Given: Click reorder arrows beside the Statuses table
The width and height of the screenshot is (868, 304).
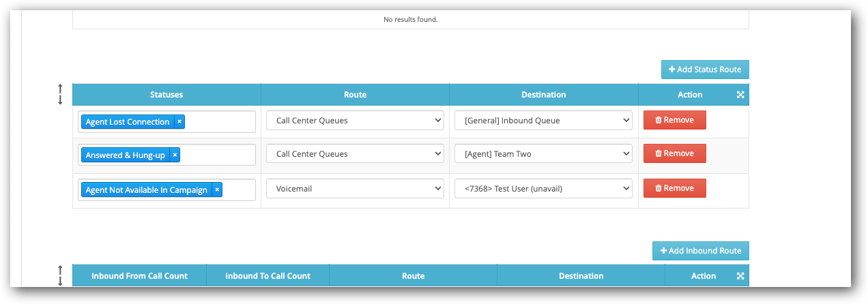Looking at the screenshot, I should point(60,95).
